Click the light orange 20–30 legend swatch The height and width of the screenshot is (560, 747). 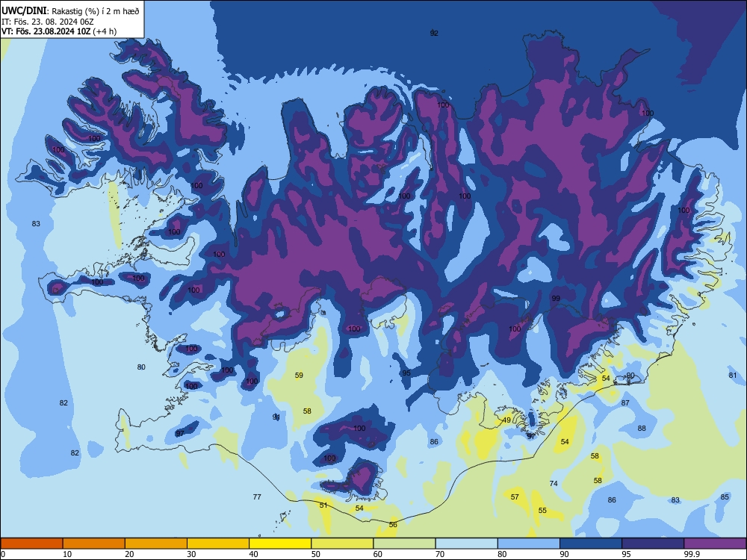tap(156, 544)
